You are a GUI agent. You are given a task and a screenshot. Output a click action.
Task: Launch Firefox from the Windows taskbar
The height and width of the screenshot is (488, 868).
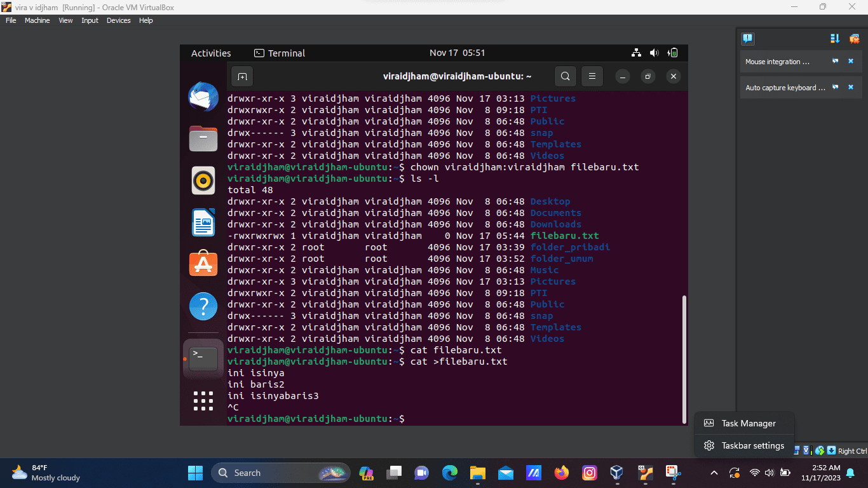[561, 473]
